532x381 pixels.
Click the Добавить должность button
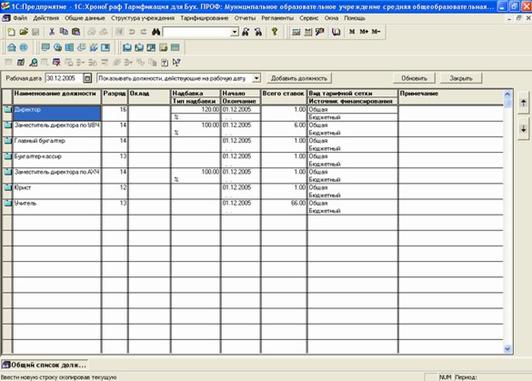[x=299, y=78]
